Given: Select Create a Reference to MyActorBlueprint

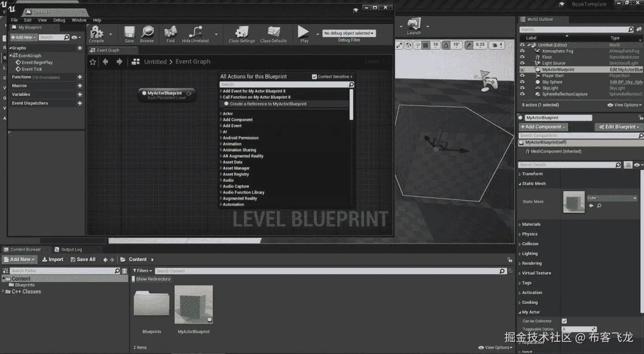Looking at the screenshot, I should (x=268, y=104).
